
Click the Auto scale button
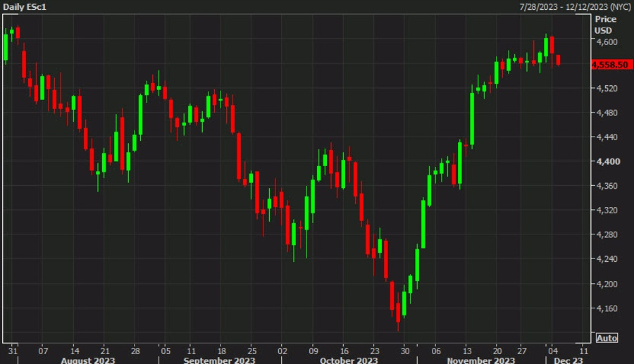pyautogui.click(x=607, y=338)
